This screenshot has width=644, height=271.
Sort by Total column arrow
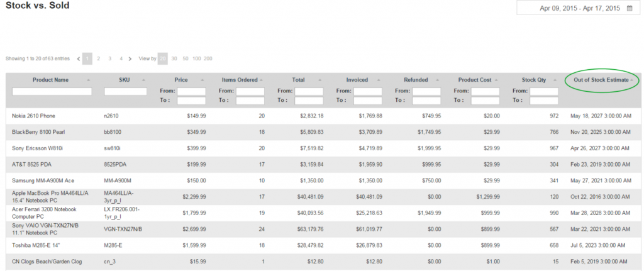coord(320,80)
